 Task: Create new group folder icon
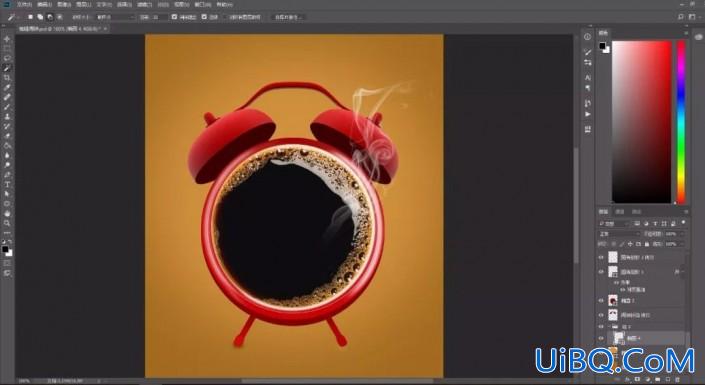(658, 379)
